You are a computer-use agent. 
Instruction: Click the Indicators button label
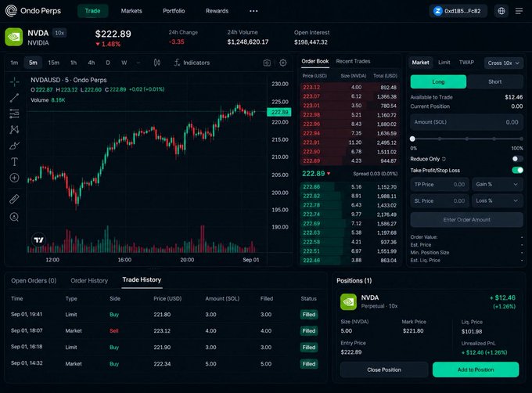pyautogui.click(x=196, y=63)
